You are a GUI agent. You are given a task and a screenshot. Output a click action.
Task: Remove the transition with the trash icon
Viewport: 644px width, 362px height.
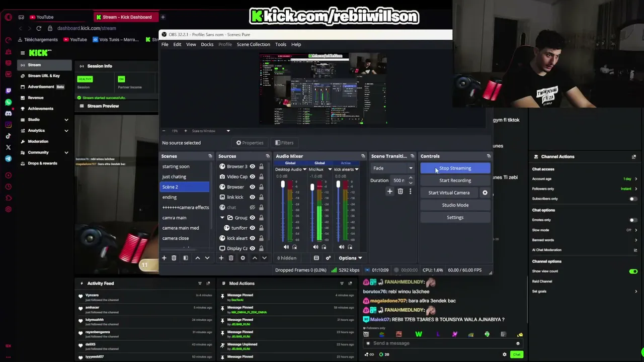click(400, 191)
